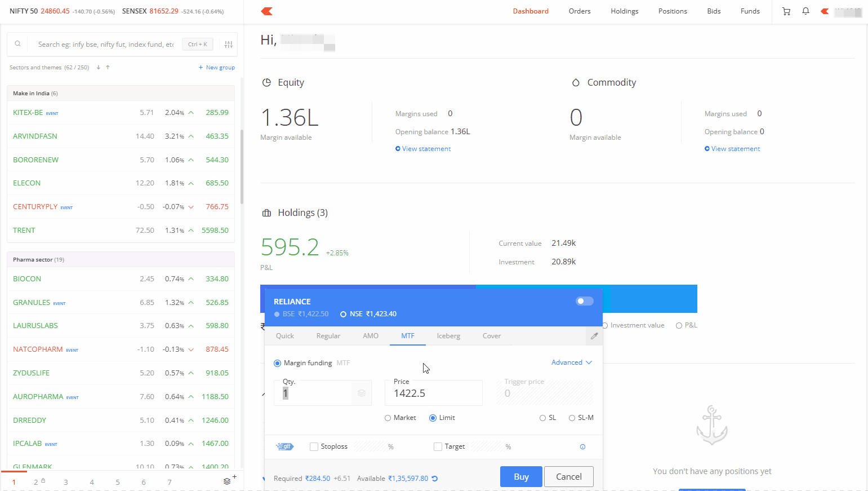Switch to the Iceberg order tab
The height and width of the screenshot is (491, 868).
coord(448,336)
